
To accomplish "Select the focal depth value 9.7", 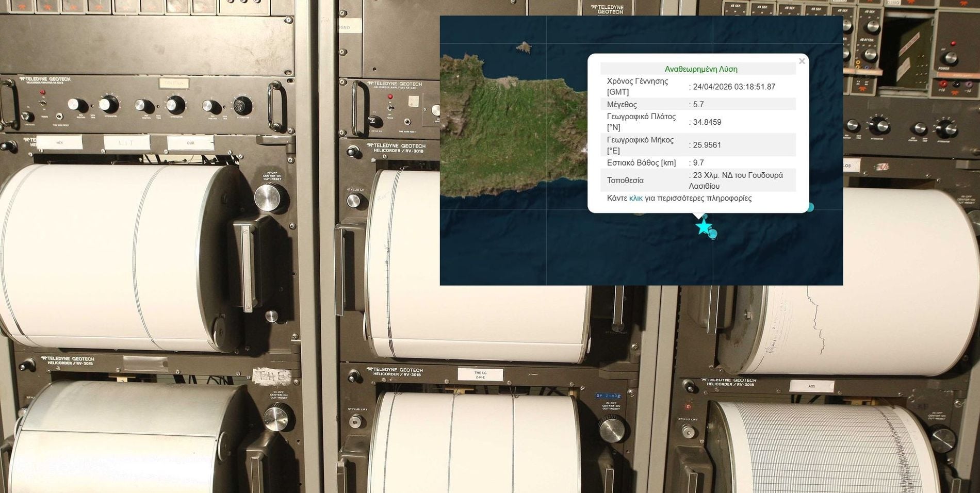I will pyautogui.click(x=698, y=162).
